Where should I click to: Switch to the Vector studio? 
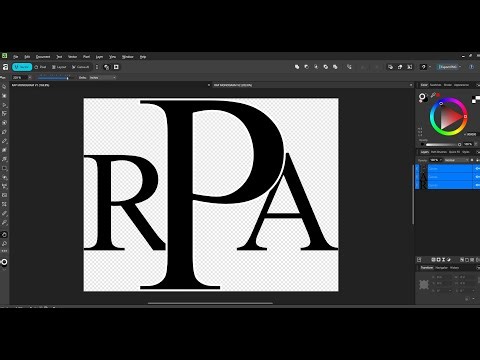tap(22, 67)
